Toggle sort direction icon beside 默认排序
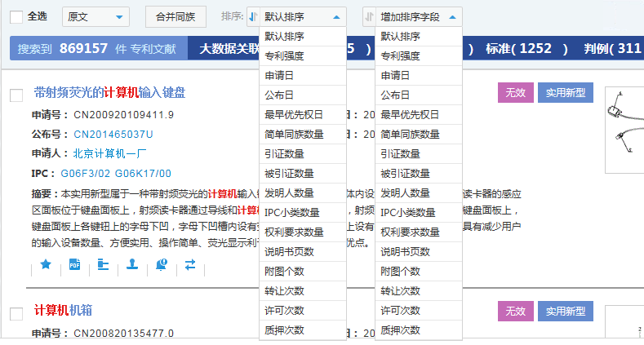The width and height of the screenshot is (644, 345). (254, 16)
